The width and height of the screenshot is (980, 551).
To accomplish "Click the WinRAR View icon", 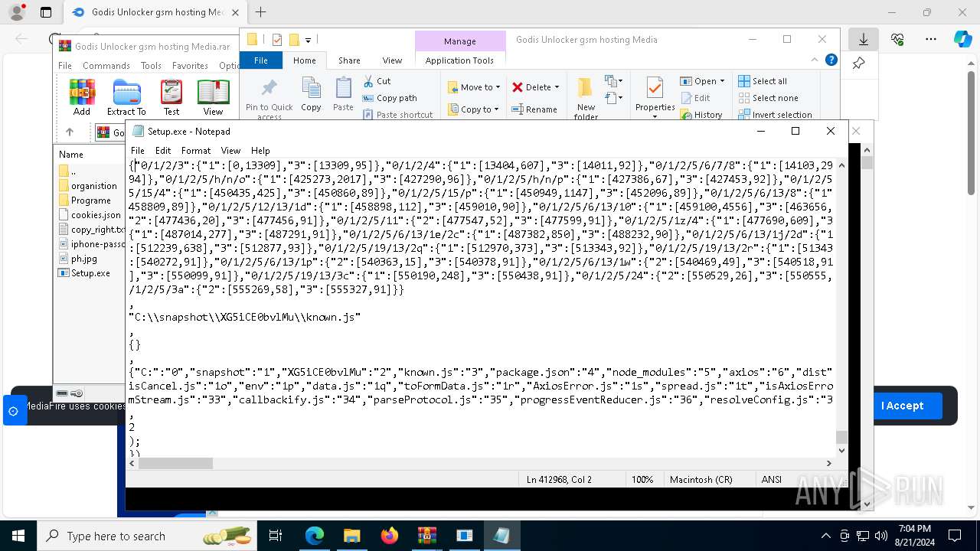I will pos(213,97).
